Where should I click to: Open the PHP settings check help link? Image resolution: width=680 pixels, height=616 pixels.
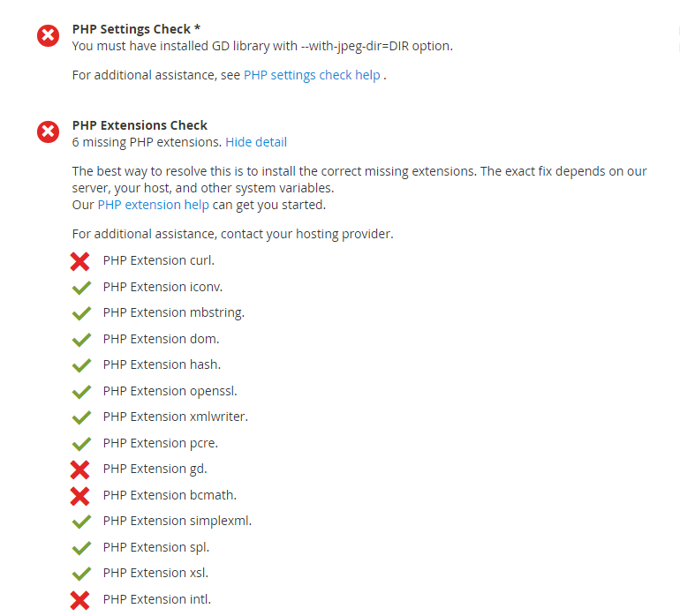pos(312,75)
